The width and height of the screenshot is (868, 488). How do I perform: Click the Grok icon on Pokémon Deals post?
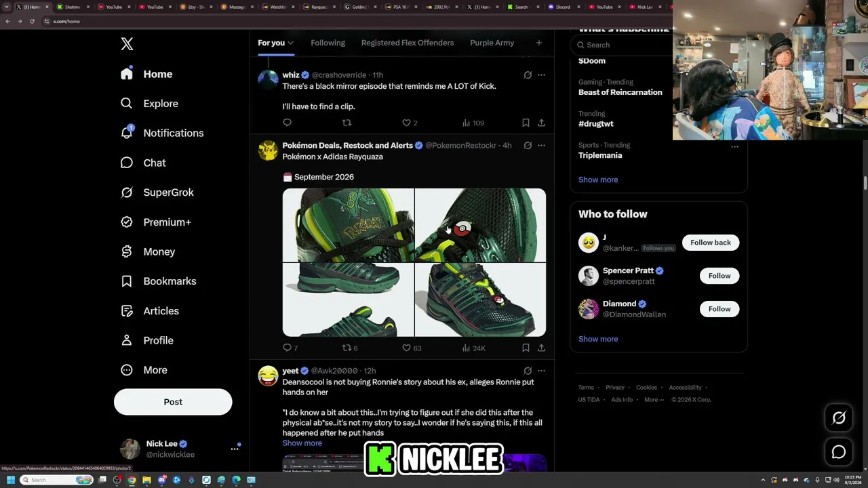click(528, 145)
